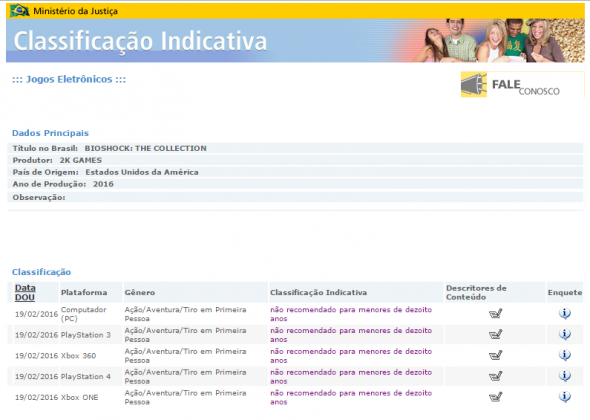Image resolution: width=590 pixels, height=420 pixels.
Task: Click the age rating text for PlayStation 3
Action: [x=351, y=335]
